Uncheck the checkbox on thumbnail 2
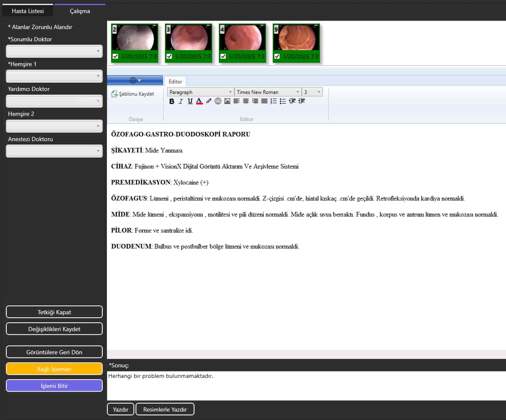Screen dimensions: 506x420 click(115, 56)
